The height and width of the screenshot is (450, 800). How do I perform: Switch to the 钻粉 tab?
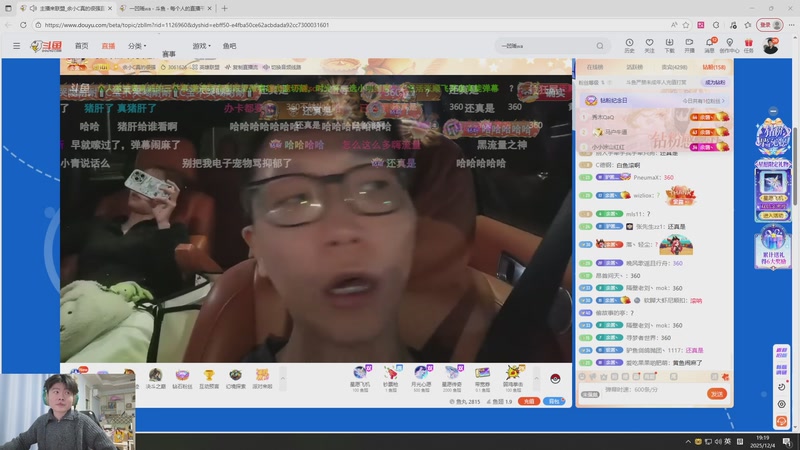714,67
